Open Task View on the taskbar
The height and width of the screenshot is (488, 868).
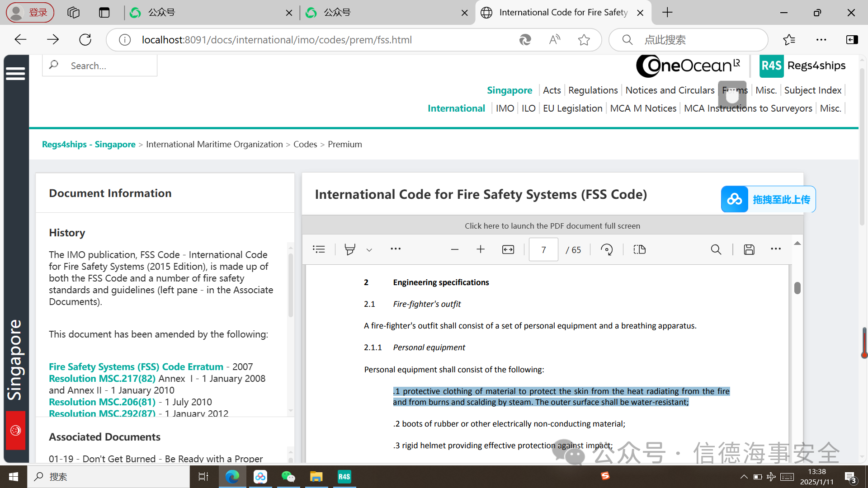tap(203, 477)
